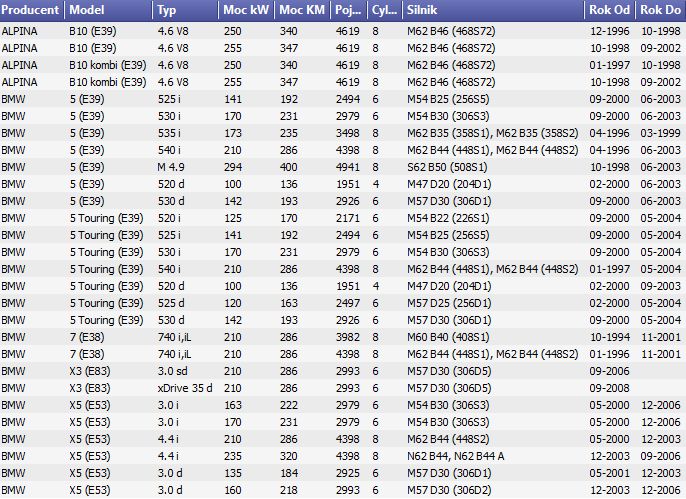Select the 184 KM power cell
The width and height of the screenshot is (686, 499).
(289, 473)
